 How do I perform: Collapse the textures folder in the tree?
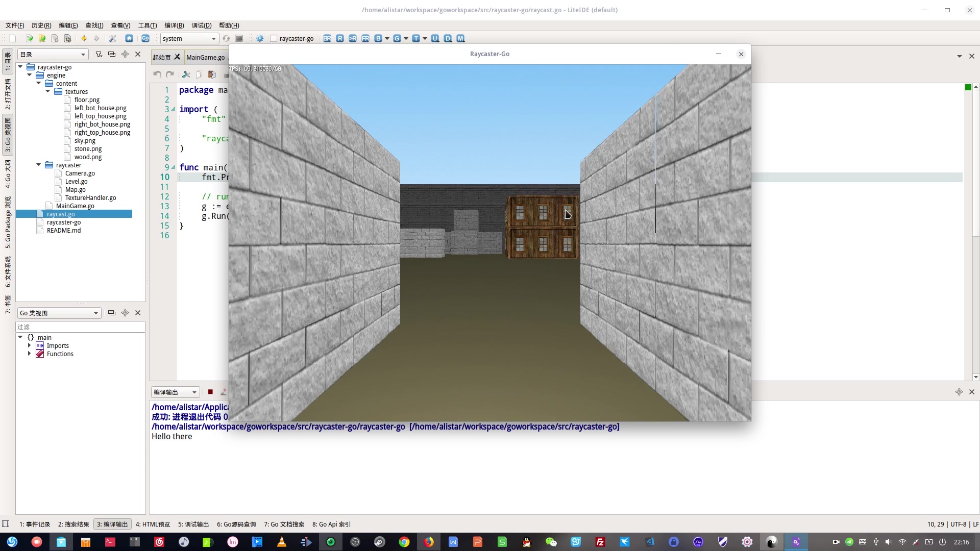[x=48, y=91]
